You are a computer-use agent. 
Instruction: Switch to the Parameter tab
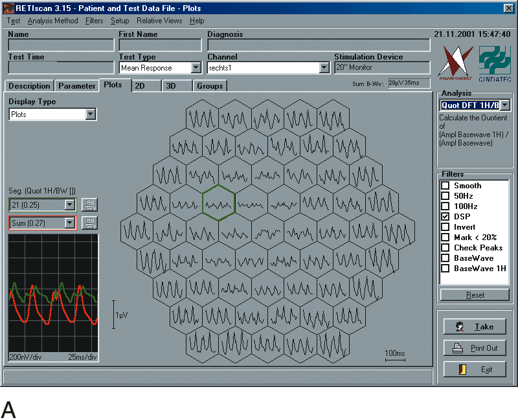tap(76, 86)
